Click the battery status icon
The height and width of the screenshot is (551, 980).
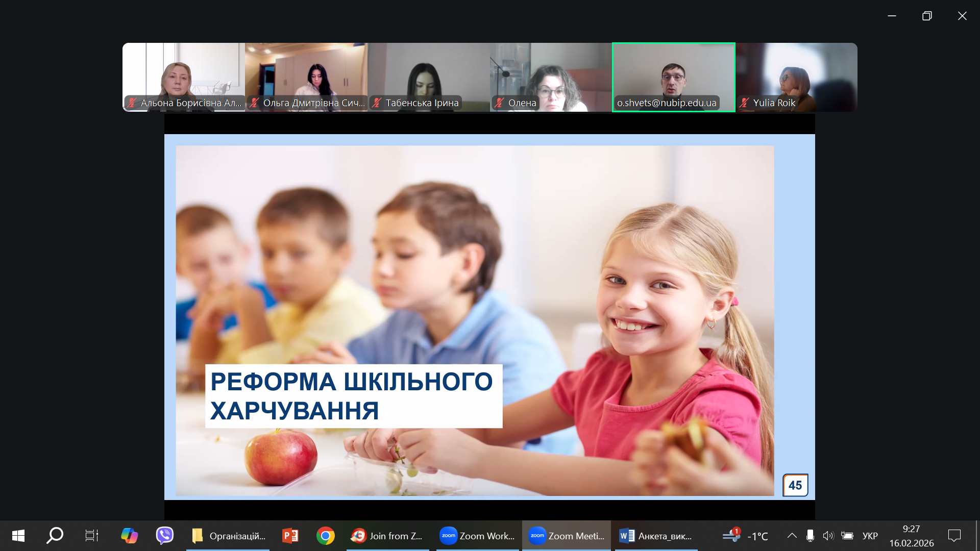click(x=847, y=536)
